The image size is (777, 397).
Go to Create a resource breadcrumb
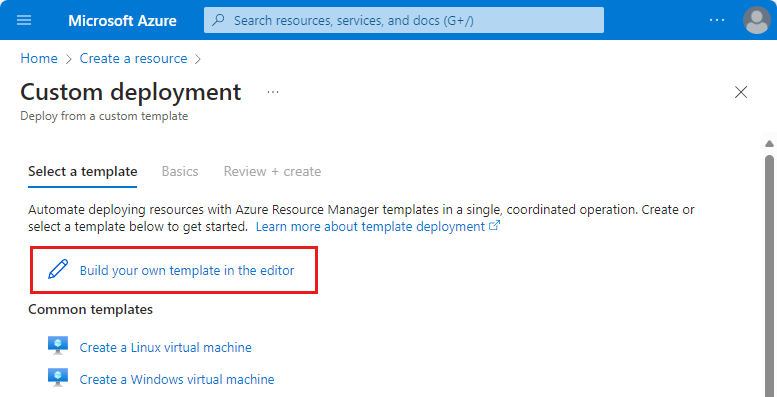133,58
